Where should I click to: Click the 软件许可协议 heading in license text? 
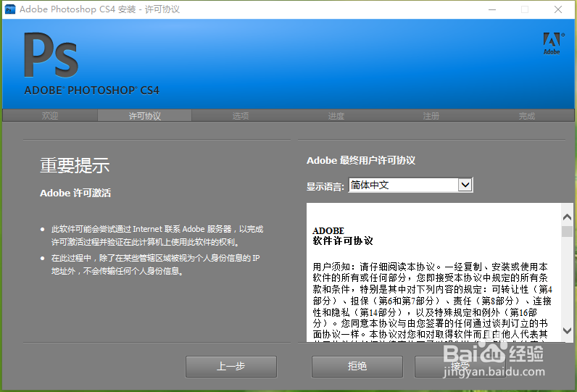(x=343, y=241)
